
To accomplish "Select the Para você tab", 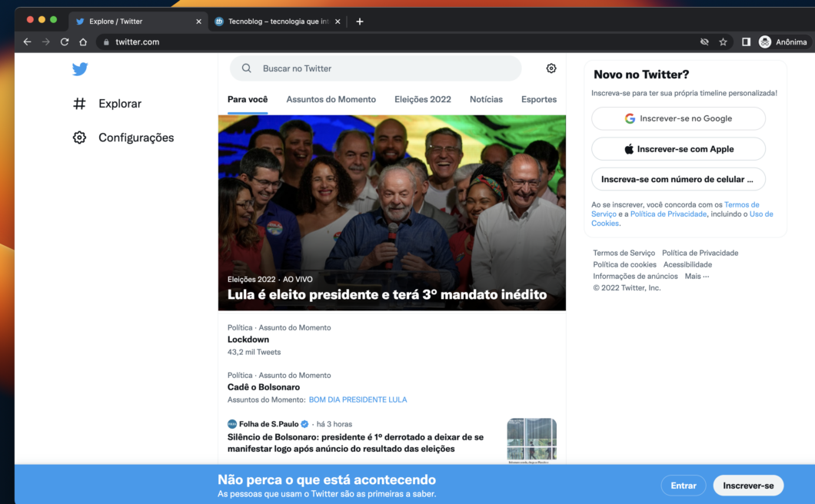I will pos(248,99).
